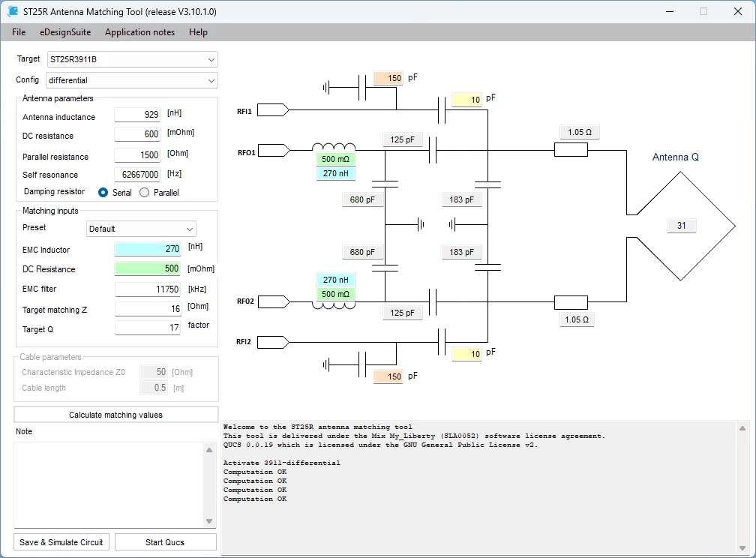Click the app icon in the title bar
756x558 pixels.
[13, 11]
